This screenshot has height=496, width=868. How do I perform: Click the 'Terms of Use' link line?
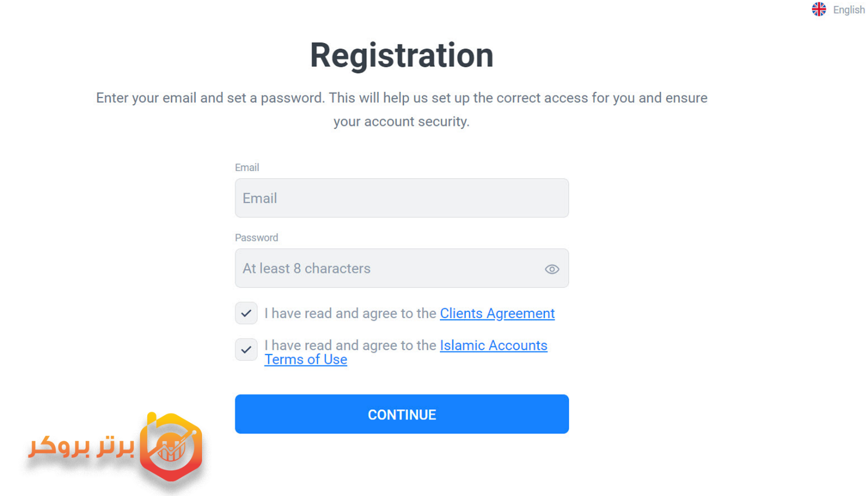(x=306, y=359)
